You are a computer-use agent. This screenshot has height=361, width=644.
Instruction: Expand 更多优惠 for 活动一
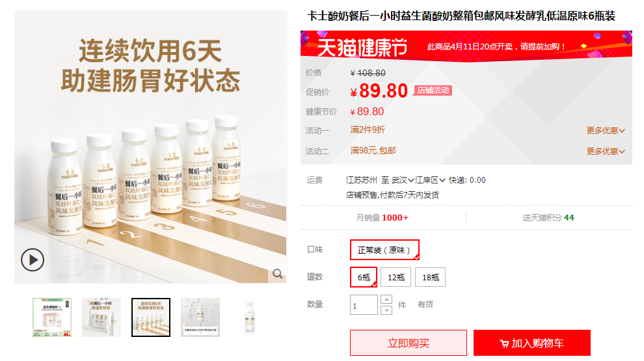click(606, 131)
